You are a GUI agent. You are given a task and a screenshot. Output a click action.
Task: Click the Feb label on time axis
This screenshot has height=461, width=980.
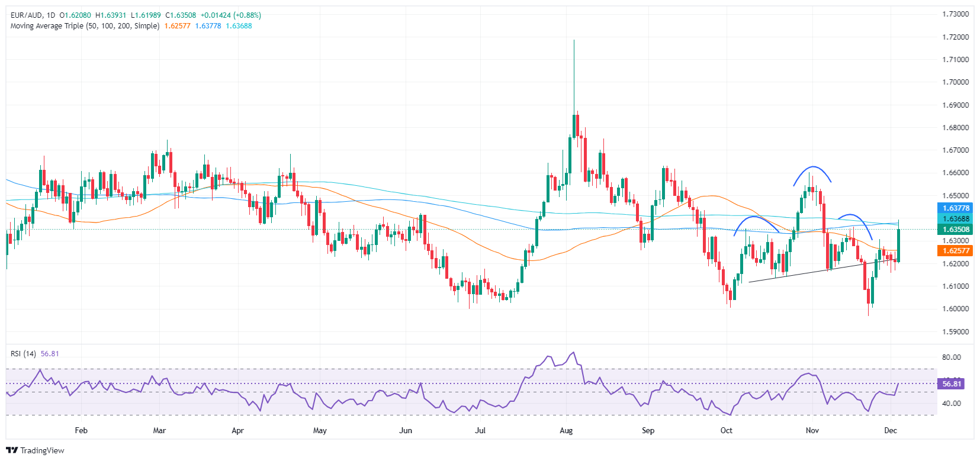[81, 431]
